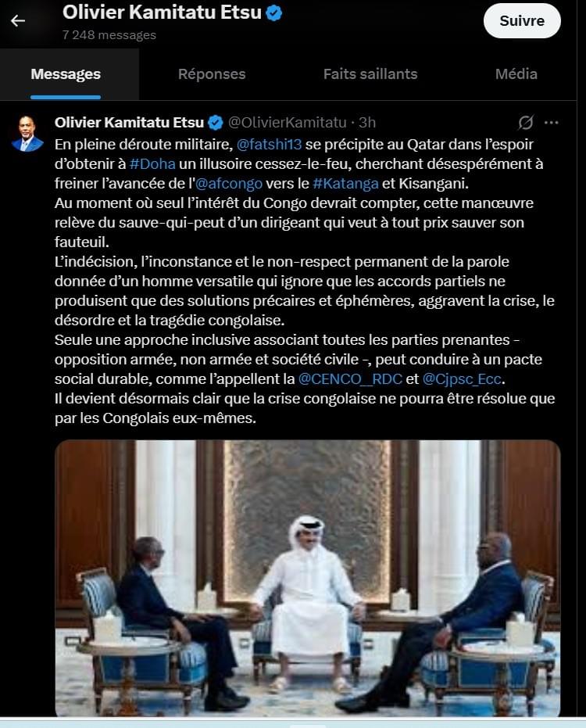Open the @afcongo mention
Image resolution: width=586 pixels, height=728 pixels.
229,184
